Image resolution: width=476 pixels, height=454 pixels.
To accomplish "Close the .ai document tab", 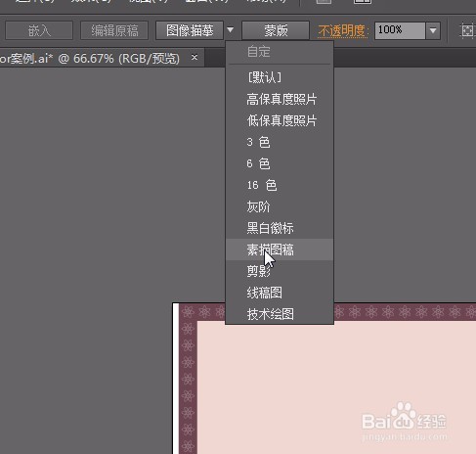I will (195, 57).
